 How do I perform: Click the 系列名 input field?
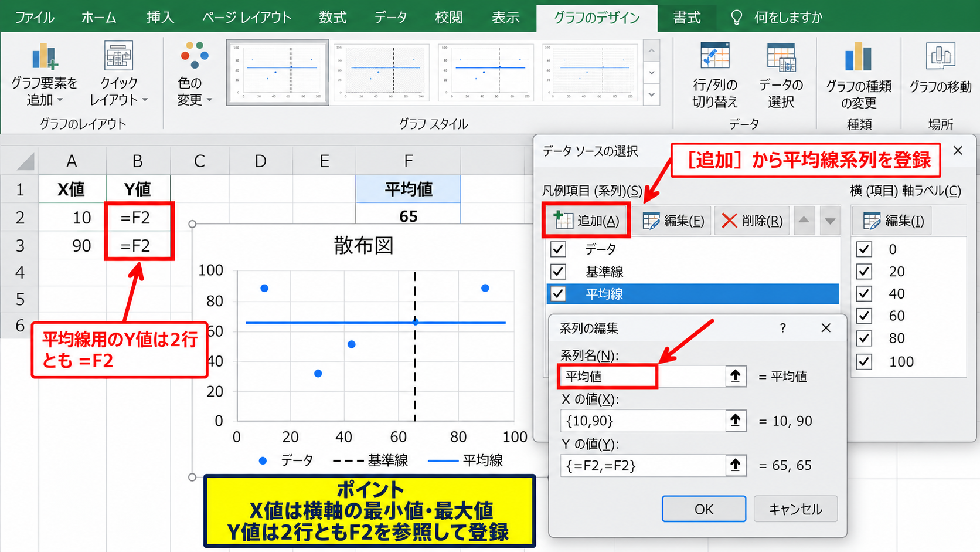[x=642, y=376]
